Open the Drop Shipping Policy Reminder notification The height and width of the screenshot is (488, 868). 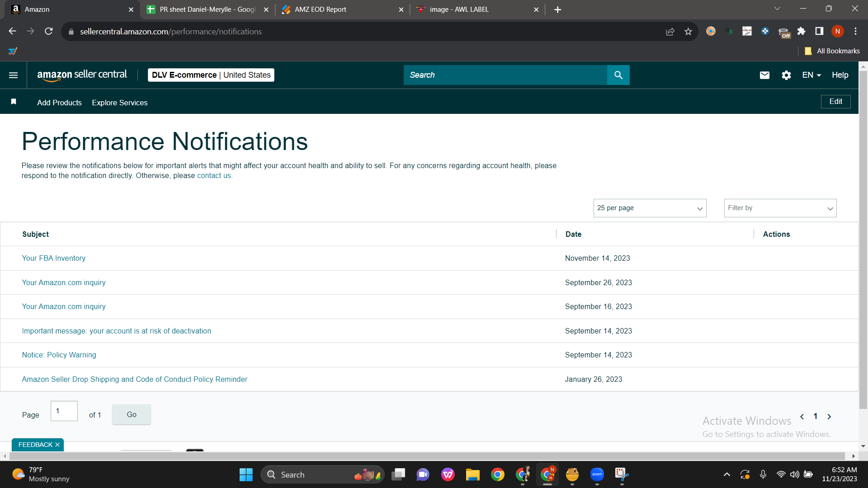(135, 380)
